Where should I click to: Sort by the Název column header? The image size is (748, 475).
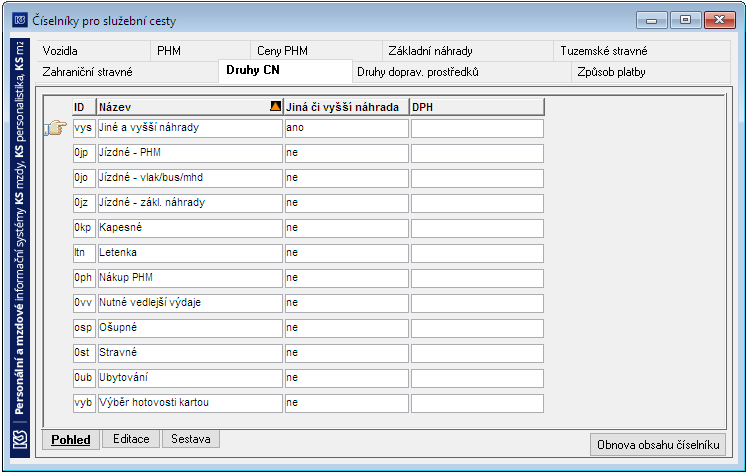[190, 107]
